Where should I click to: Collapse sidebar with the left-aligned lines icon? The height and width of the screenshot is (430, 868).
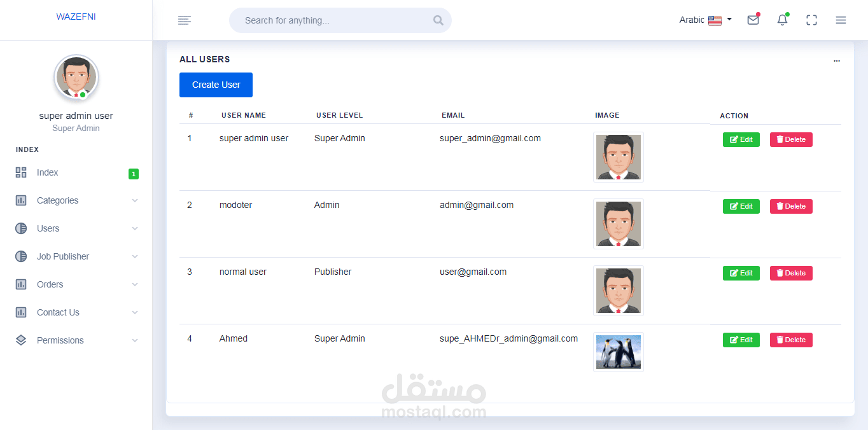(x=185, y=20)
